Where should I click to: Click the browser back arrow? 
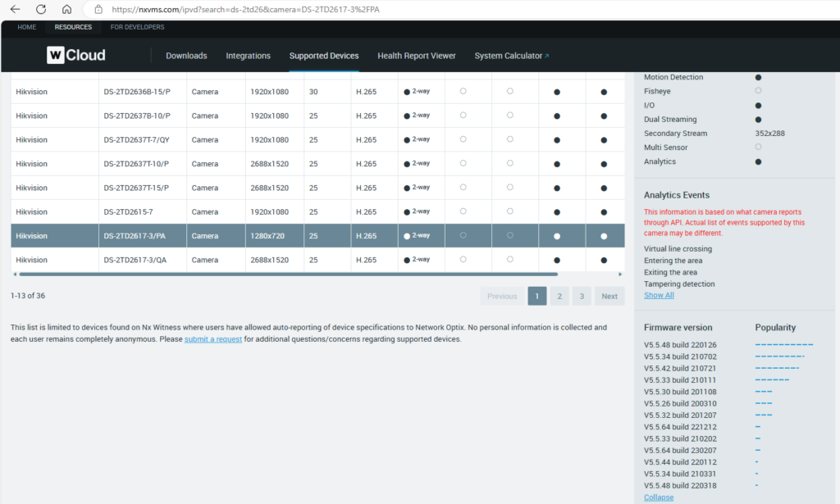click(x=15, y=9)
